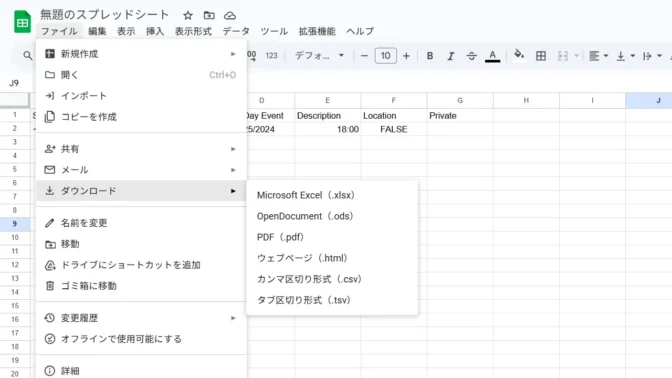Click the cell containing Description
This screenshot has width=672, height=378.
pyautogui.click(x=327, y=116)
